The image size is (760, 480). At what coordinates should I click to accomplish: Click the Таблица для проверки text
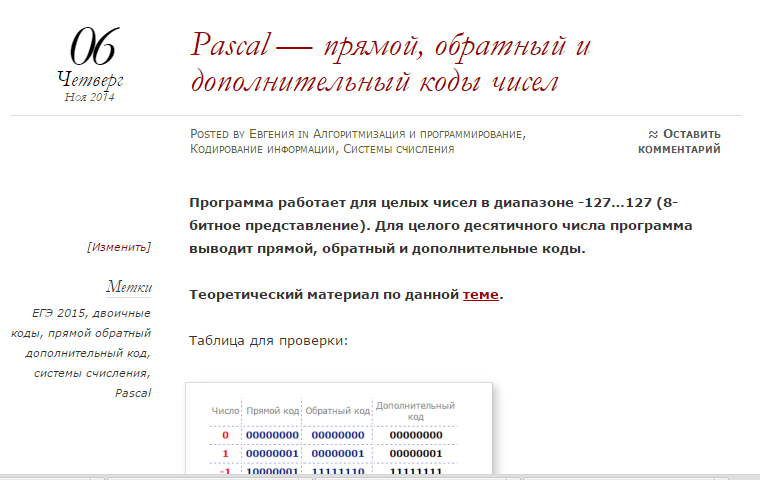tap(268, 341)
